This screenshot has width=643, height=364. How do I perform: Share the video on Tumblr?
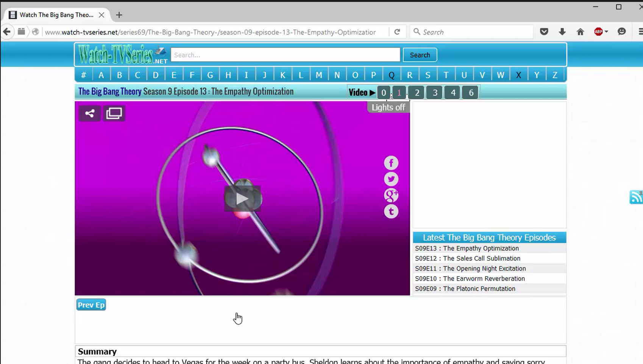pos(391,212)
